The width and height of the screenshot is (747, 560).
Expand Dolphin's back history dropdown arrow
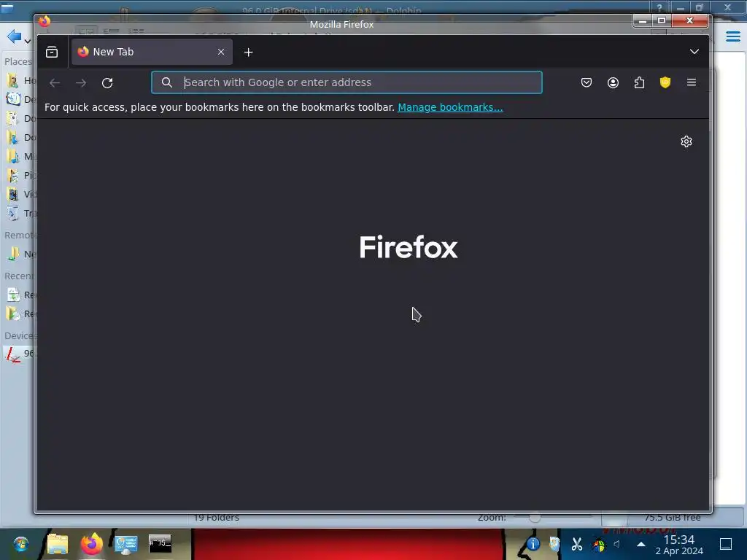click(x=28, y=42)
